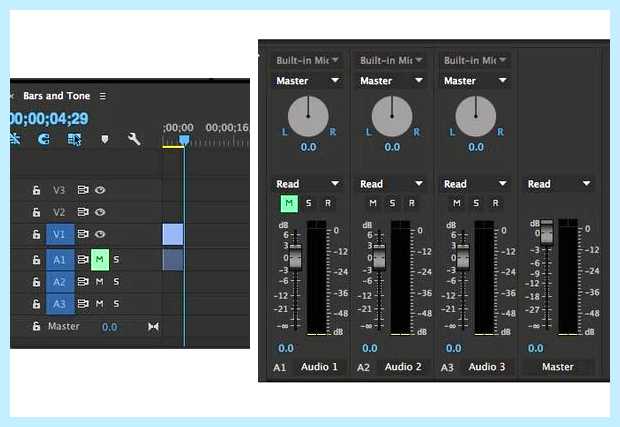The image size is (620, 427).
Task: Click the add marker icon
Action: [x=104, y=139]
